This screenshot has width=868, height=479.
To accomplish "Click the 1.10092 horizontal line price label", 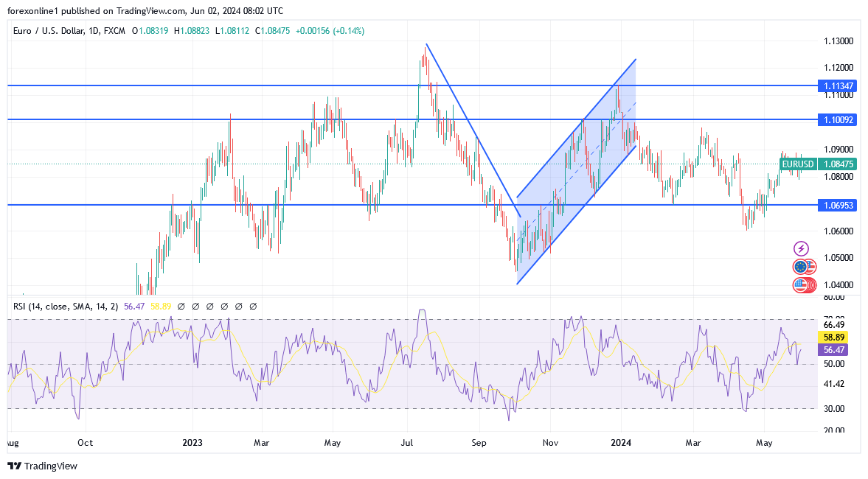I will click(838, 119).
